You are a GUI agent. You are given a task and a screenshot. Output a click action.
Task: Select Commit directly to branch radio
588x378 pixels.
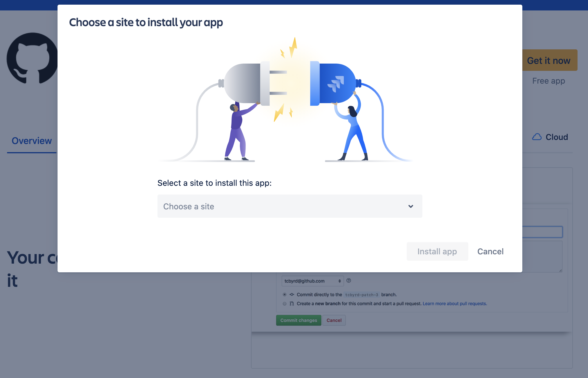click(285, 294)
